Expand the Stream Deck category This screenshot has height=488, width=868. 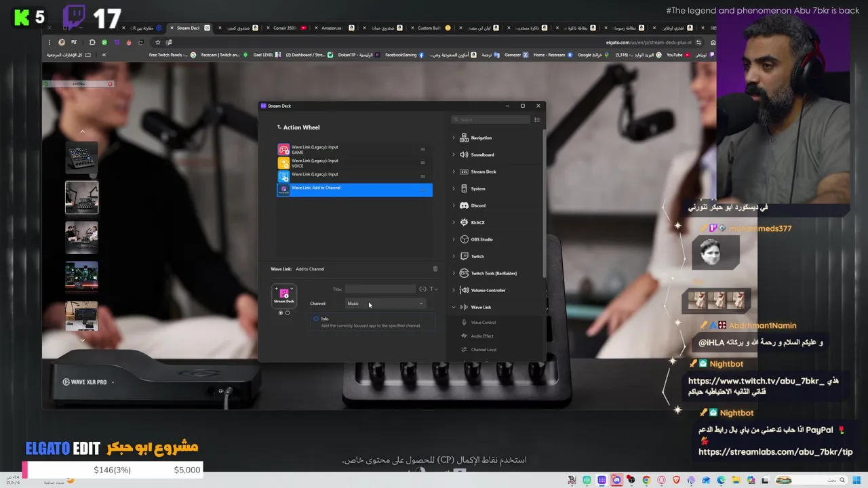click(454, 171)
